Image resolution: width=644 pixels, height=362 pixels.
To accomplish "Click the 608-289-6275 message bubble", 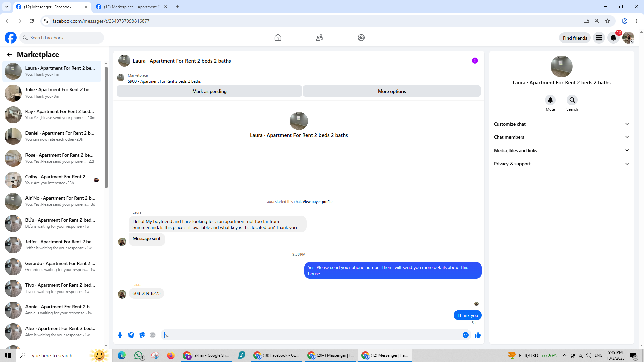I will [x=147, y=293].
